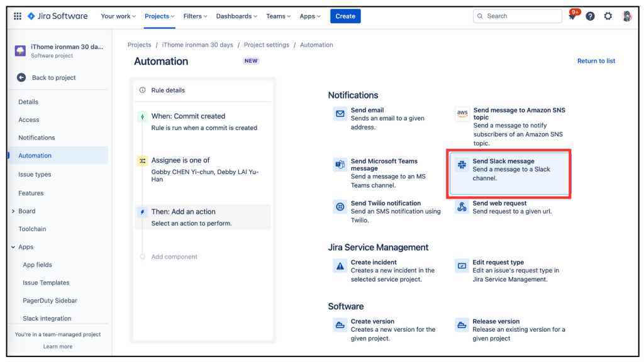Click the Microsoft Teams icon
Screen dimensions: 644x362
340,165
